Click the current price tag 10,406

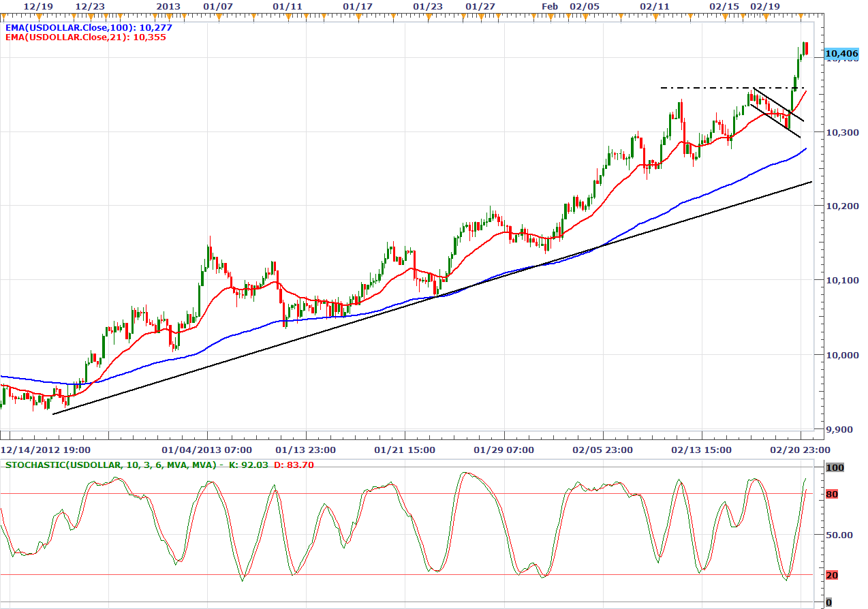click(841, 53)
